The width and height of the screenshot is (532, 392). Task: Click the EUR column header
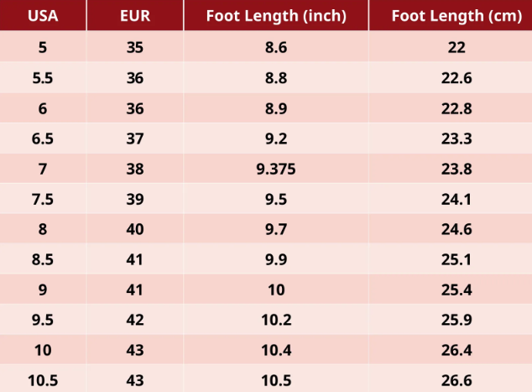tap(135, 16)
